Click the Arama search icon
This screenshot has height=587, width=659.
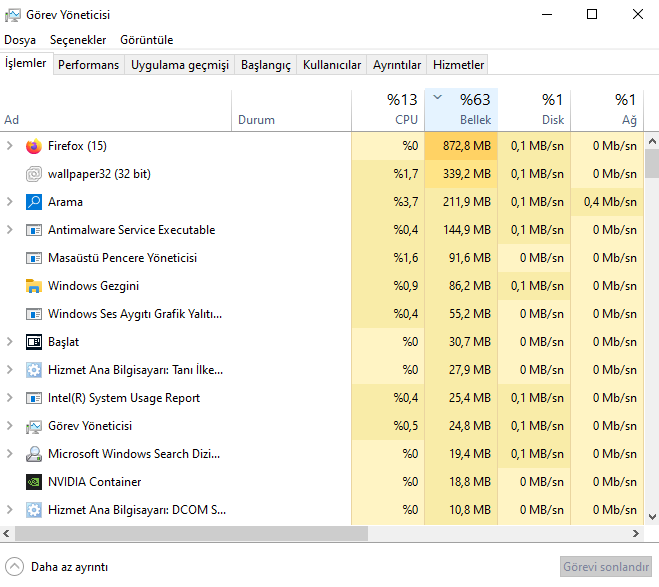(33, 202)
